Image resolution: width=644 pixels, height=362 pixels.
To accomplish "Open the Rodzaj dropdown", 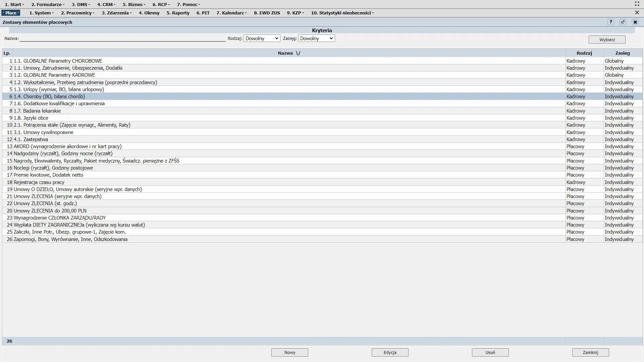I will point(262,39).
